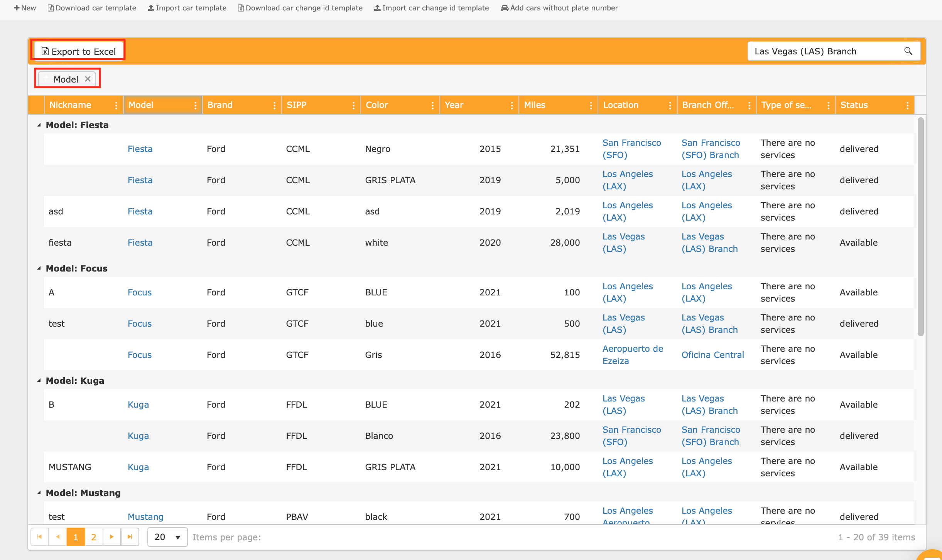Click Import car template

(187, 8)
